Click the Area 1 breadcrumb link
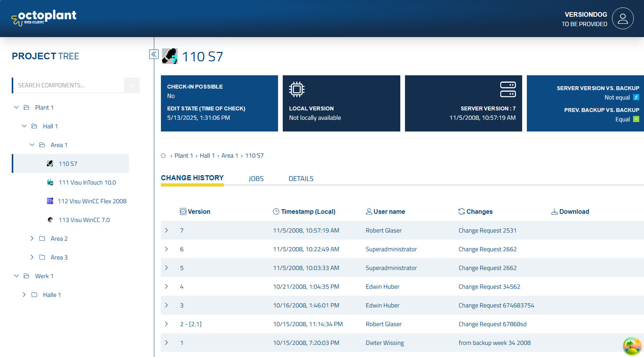The width and height of the screenshot is (644, 357). 230,155
